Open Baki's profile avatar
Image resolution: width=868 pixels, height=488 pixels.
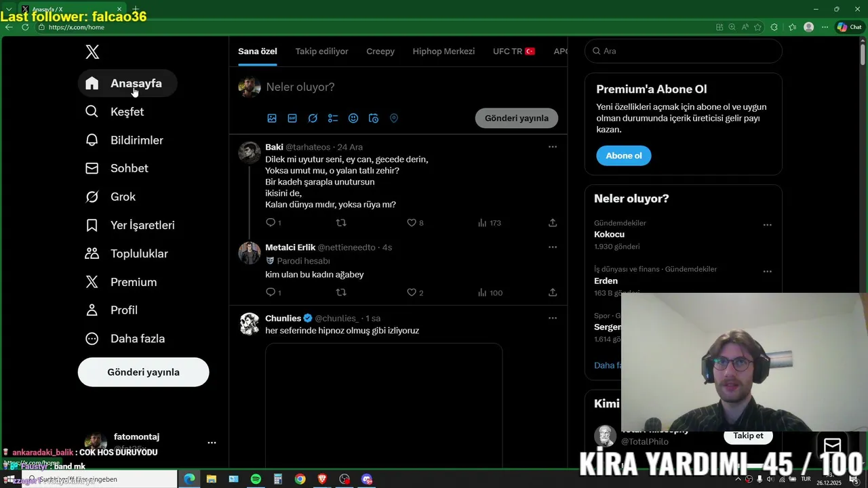(x=250, y=153)
